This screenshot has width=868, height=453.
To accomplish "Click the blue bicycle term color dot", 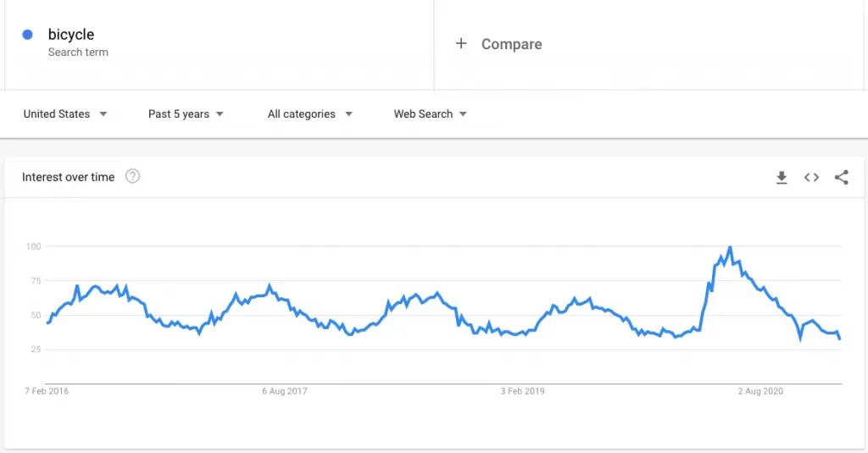I will tap(27, 35).
